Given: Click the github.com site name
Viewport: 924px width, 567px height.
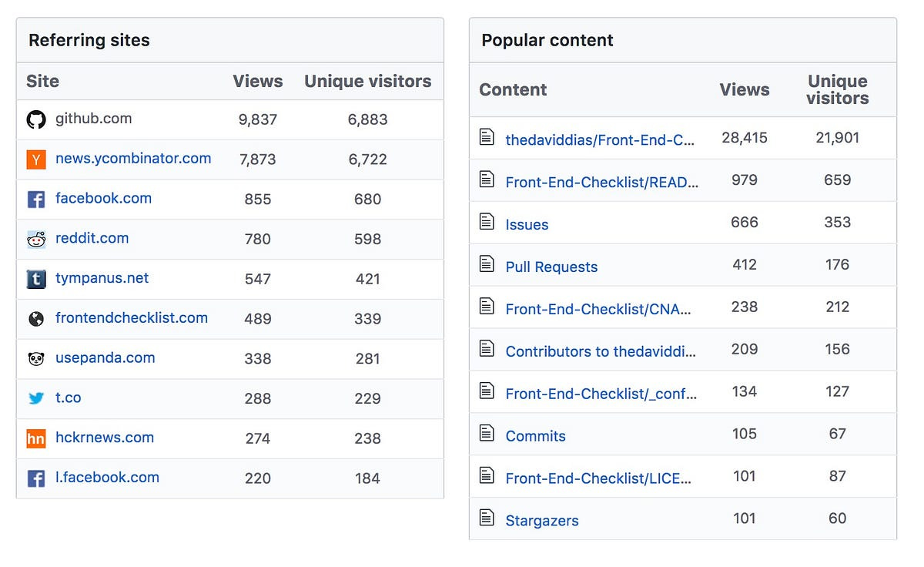Looking at the screenshot, I should (93, 119).
